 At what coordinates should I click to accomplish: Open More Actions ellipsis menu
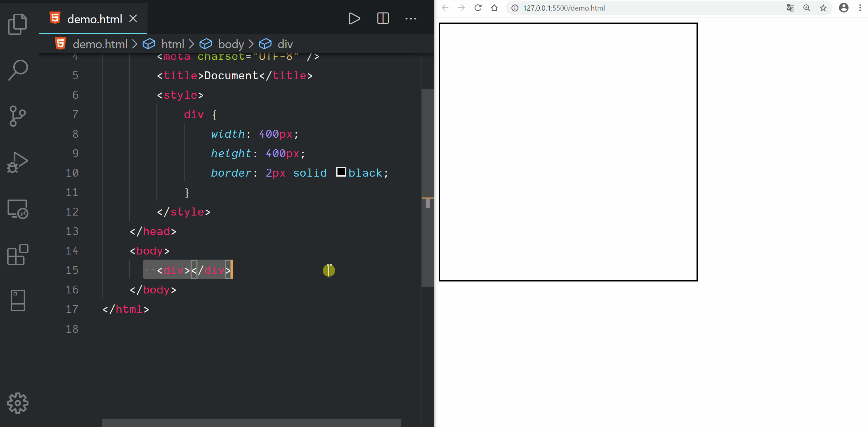(411, 18)
